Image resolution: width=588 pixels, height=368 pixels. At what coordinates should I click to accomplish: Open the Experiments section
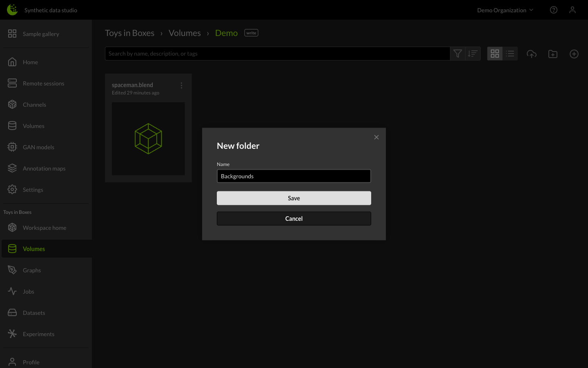[x=38, y=334]
